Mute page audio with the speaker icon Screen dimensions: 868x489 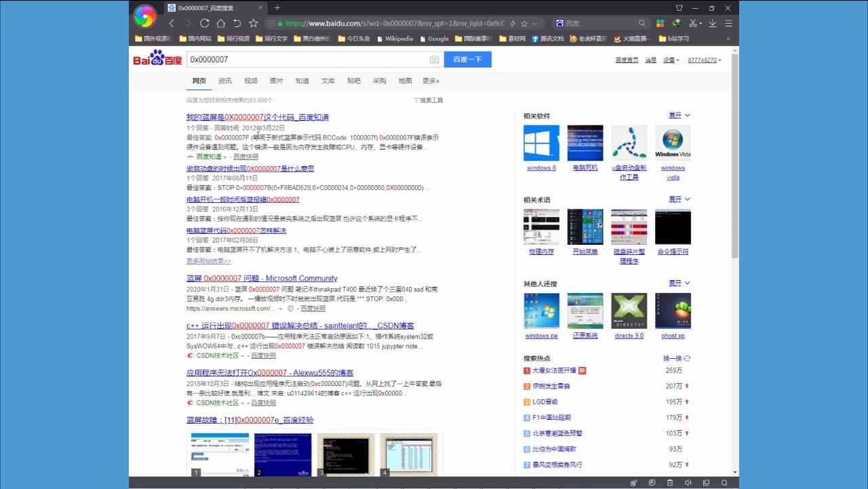[x=688, y=482]
